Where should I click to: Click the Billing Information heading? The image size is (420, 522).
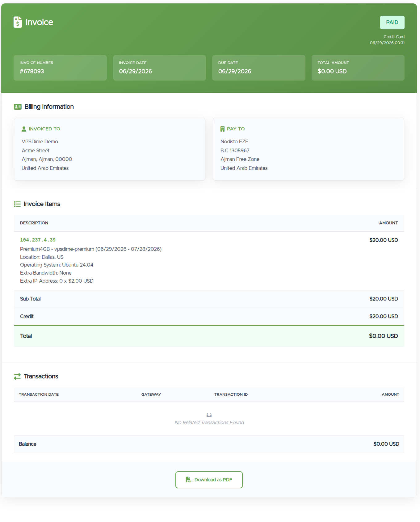(x=49, y=107)
